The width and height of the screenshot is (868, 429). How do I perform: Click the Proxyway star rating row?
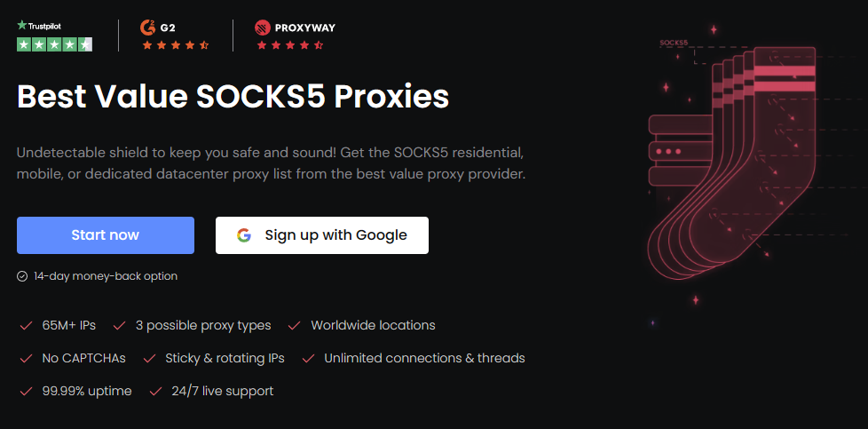(290, 44)
